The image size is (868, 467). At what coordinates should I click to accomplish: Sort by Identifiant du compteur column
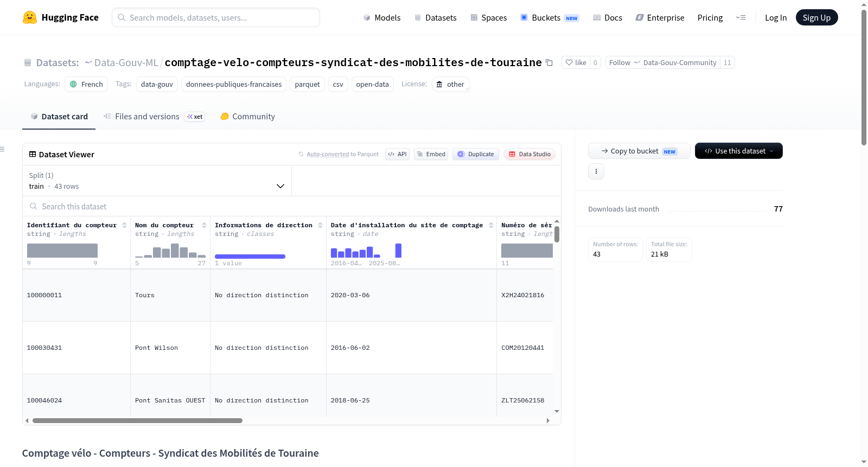(x=124, y=225)
